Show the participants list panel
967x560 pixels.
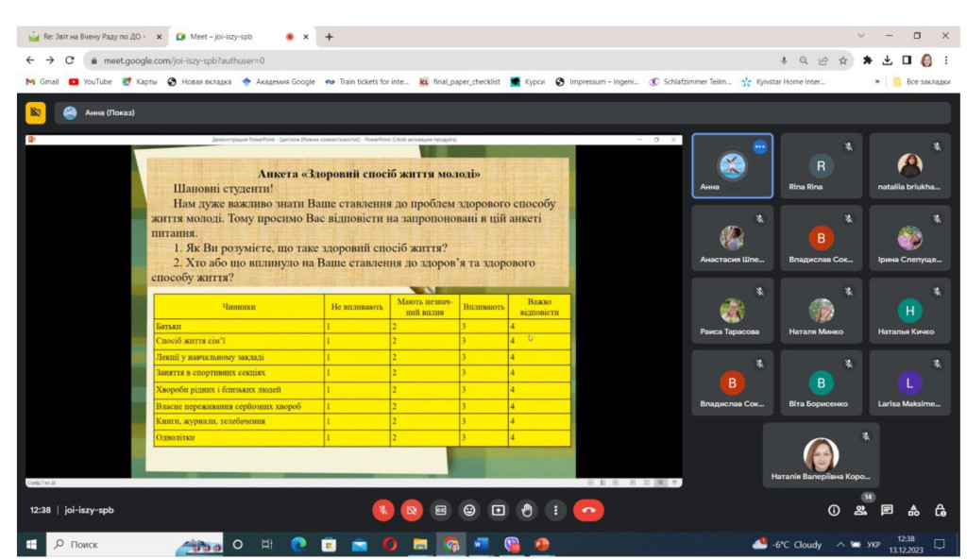[x=860, y=510]
